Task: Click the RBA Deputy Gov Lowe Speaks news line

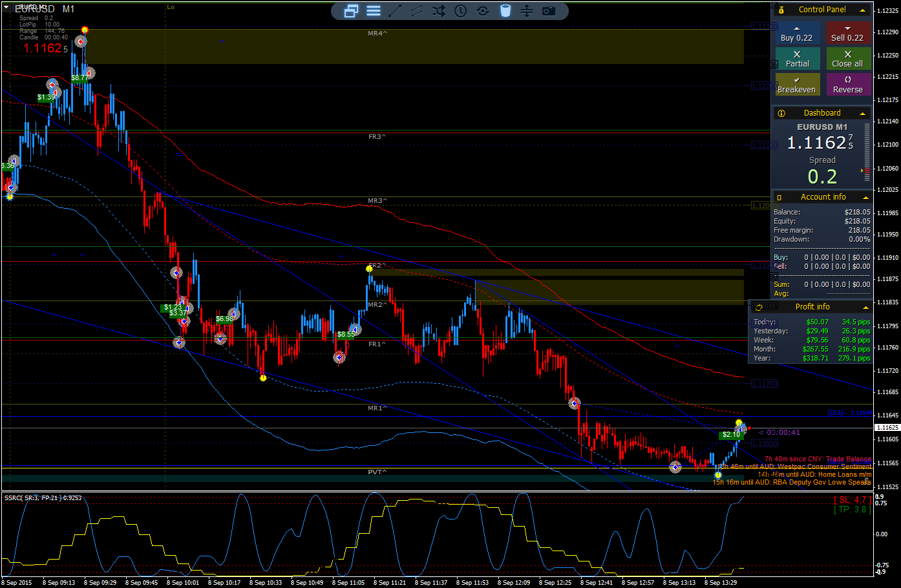Action: [792, 482]
